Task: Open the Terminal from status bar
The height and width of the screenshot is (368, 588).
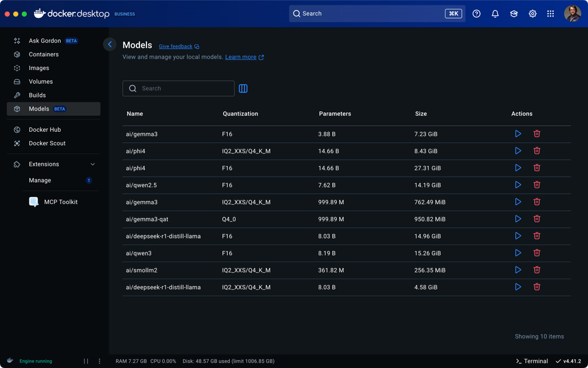Action: point(531,361)
